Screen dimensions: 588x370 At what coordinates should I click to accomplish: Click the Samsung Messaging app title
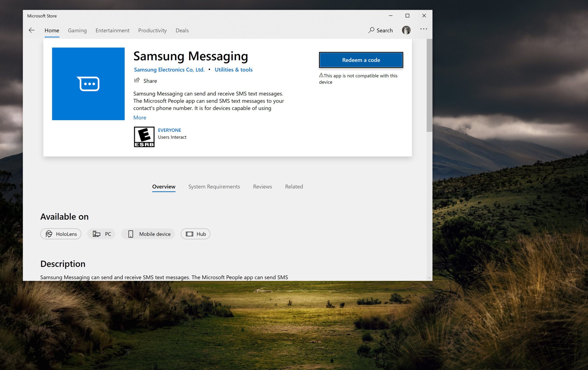(x=190, y=57)
